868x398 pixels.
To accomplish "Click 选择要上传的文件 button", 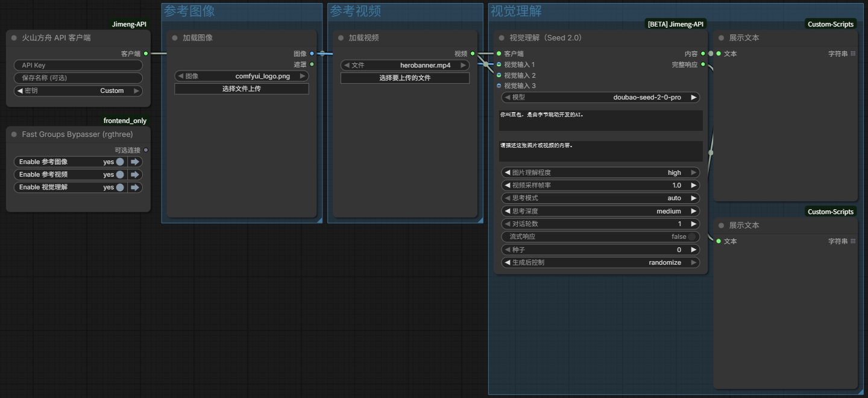I will (x=405, y=78).
